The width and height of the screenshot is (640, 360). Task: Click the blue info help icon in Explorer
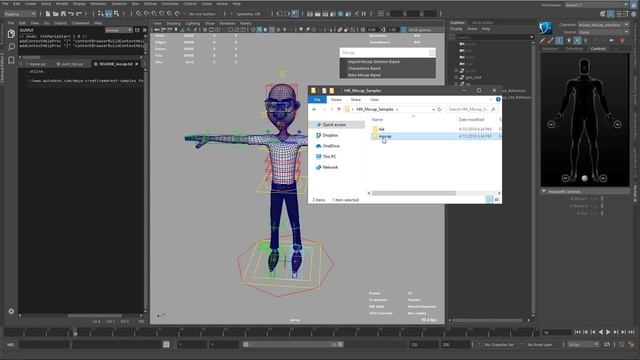pos(498,100)
